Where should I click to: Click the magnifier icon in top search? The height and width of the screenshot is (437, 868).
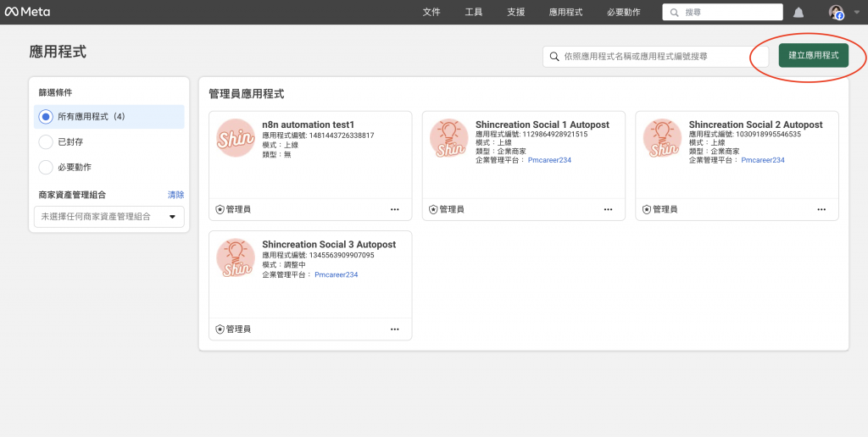(x=674, y=12)
